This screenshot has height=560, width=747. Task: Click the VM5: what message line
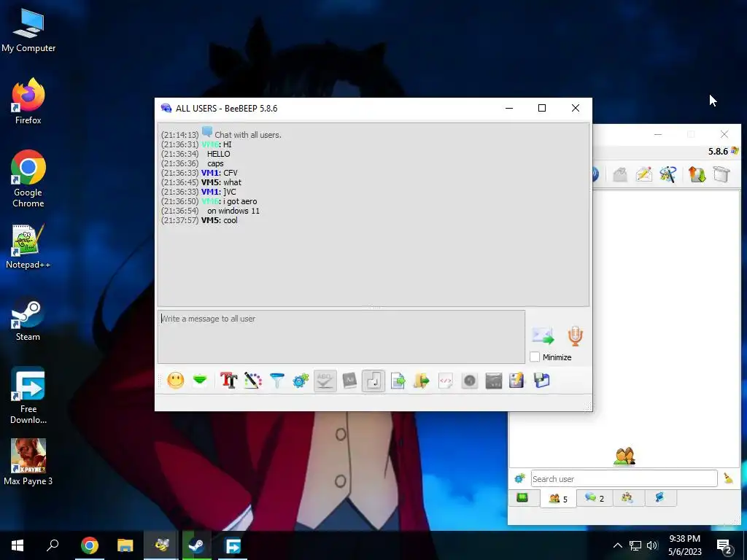click(201, 182)
